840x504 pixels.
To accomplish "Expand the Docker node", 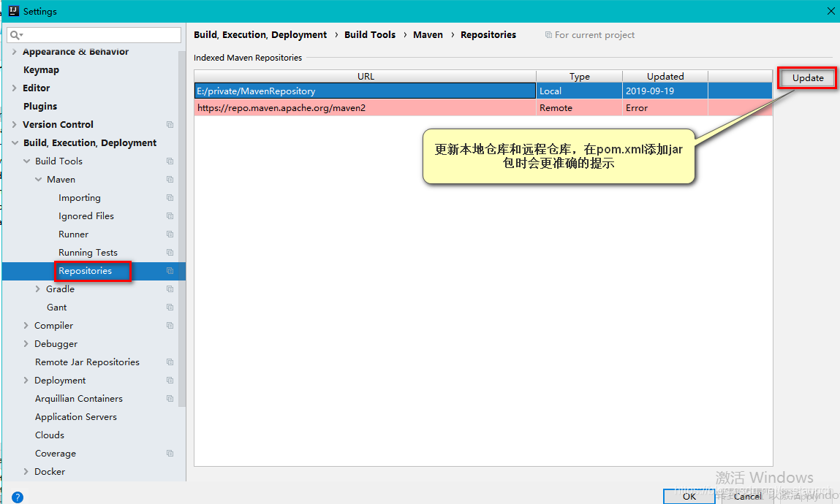I will [x=26, y=471].
